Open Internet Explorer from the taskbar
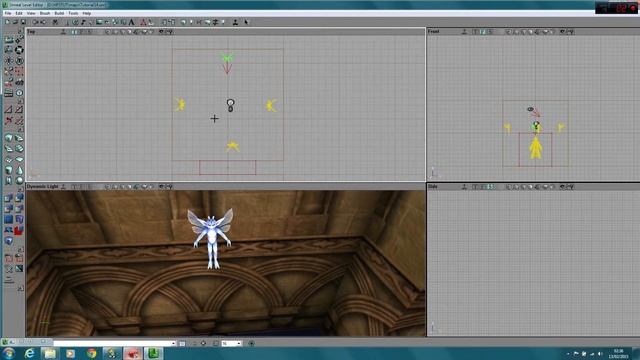640x360 pixels. pyautogui.click(x=29, y=353)
